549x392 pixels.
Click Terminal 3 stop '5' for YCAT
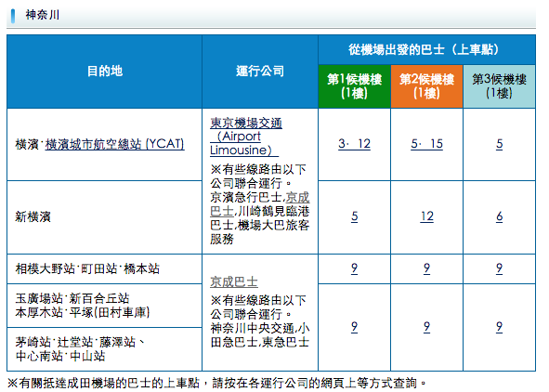click(x=499, y=144)
